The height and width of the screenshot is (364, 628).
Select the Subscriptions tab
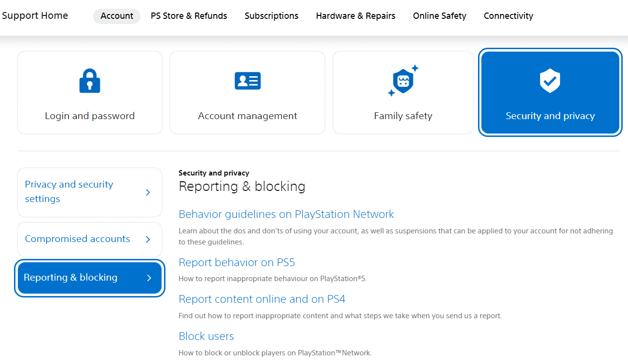tap(271, 15)
